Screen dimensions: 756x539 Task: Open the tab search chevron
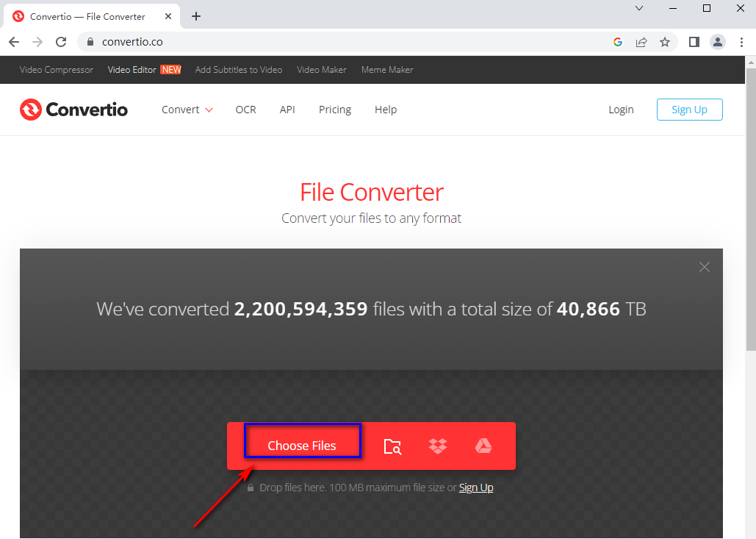pos(638,8)
